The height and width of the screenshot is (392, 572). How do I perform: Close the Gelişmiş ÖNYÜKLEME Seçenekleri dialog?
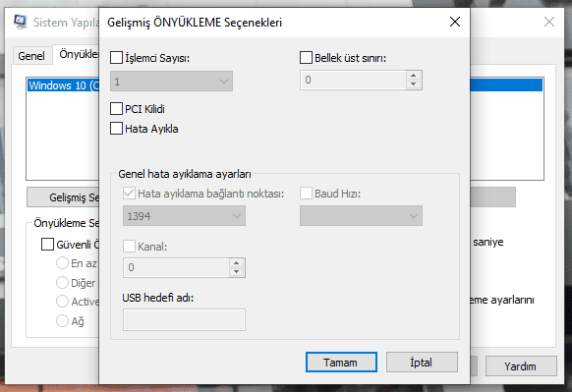[x=455, y=22]
